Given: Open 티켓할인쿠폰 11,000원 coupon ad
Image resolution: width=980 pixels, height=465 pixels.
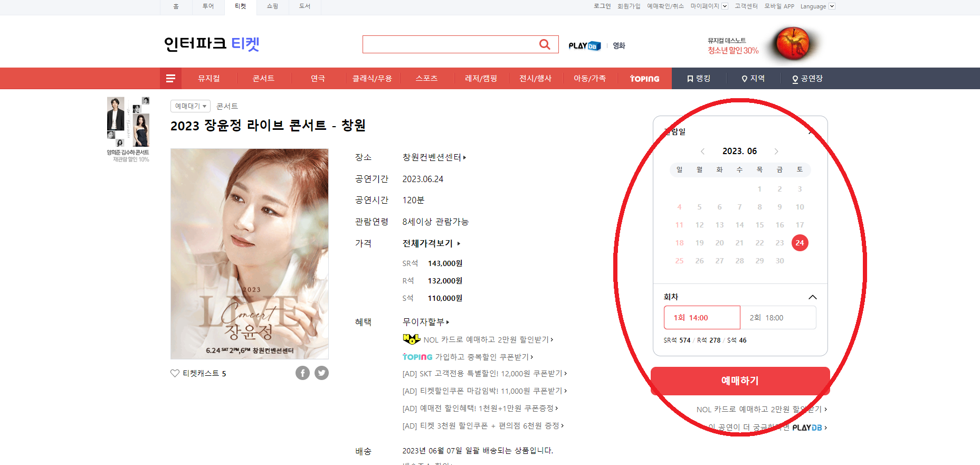Looking at the screenshot, I should pos(484,391).
